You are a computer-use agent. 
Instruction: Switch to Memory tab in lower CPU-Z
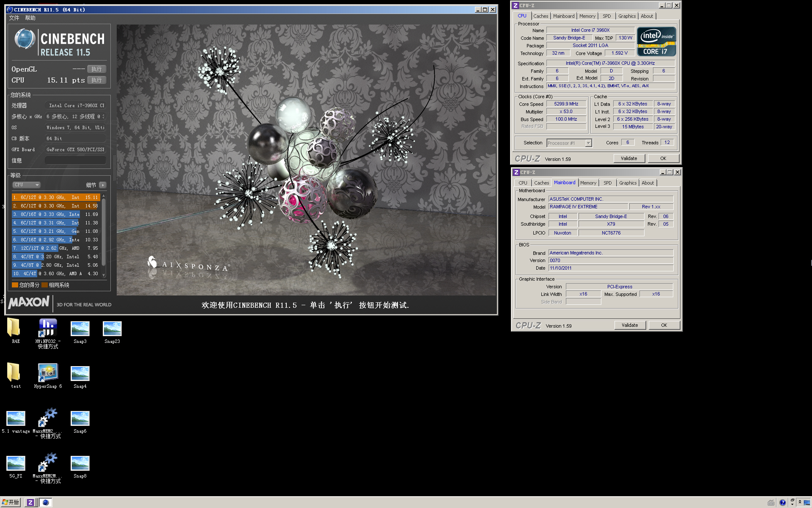coord(588,183)
